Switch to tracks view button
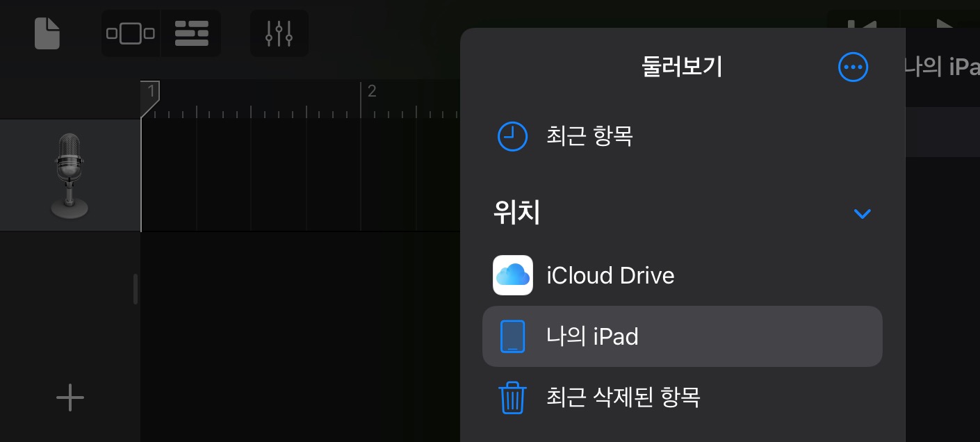Image resolution: width=980 pixels, height=442 pixels. coord(191,33)
